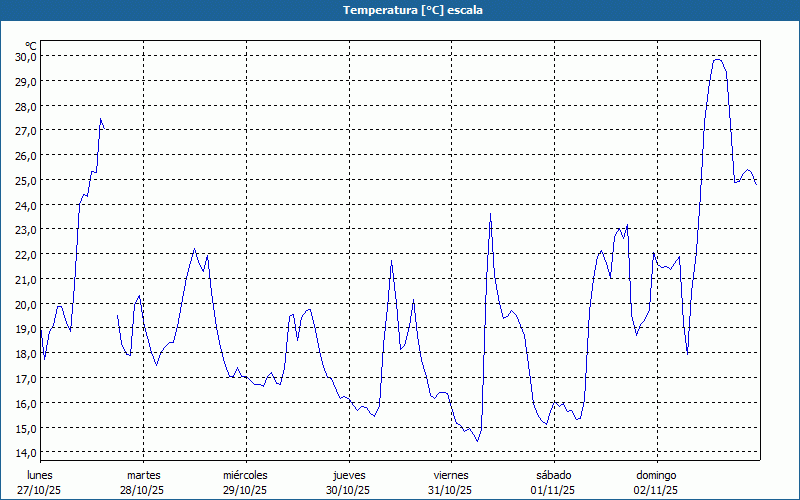Click the Monday peak at about 27.5 °C
Screen dimensions: 800x500
coord(101,119)
